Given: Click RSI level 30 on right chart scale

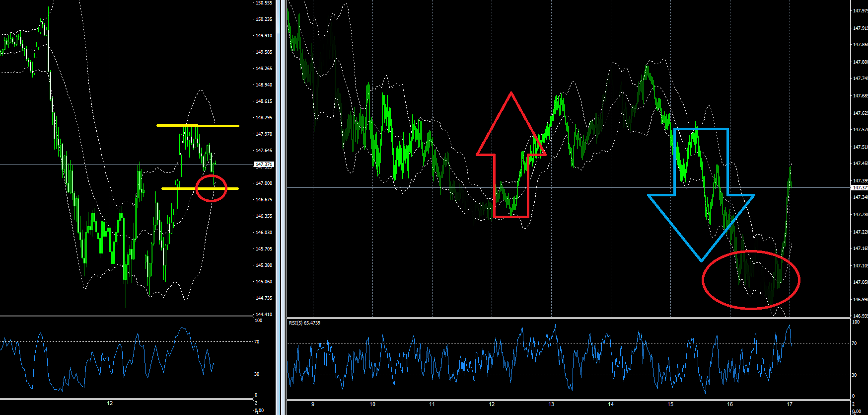Looking at the screenshot, I should pos(854,375).
